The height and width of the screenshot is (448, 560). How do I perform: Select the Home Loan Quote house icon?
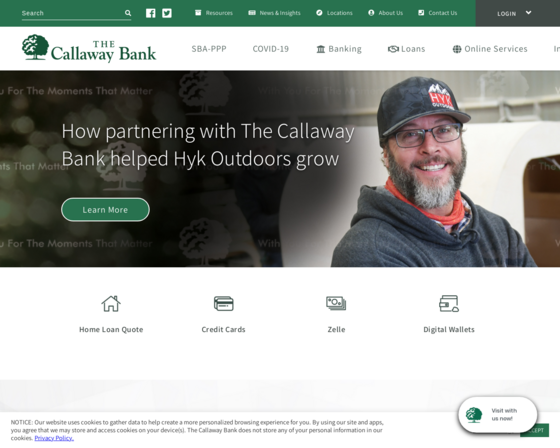(x=111, y=304)
